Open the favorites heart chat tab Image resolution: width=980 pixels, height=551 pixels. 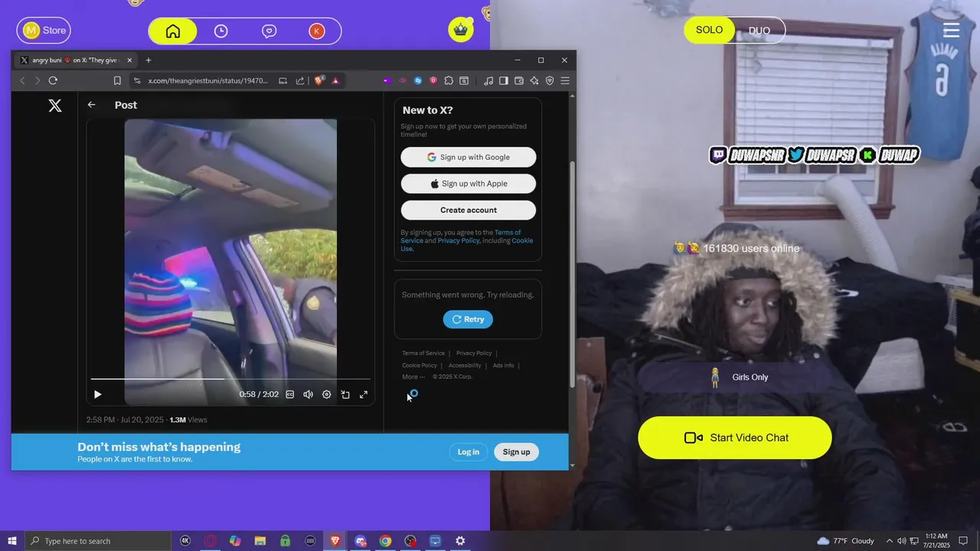(269, 31)
